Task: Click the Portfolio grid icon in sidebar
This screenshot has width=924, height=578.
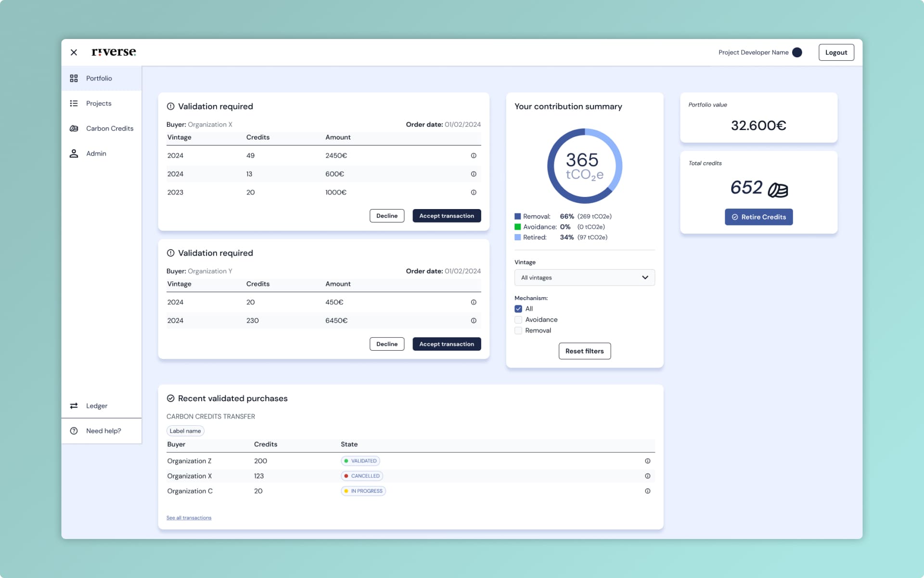Action: [x=74, y=78]
